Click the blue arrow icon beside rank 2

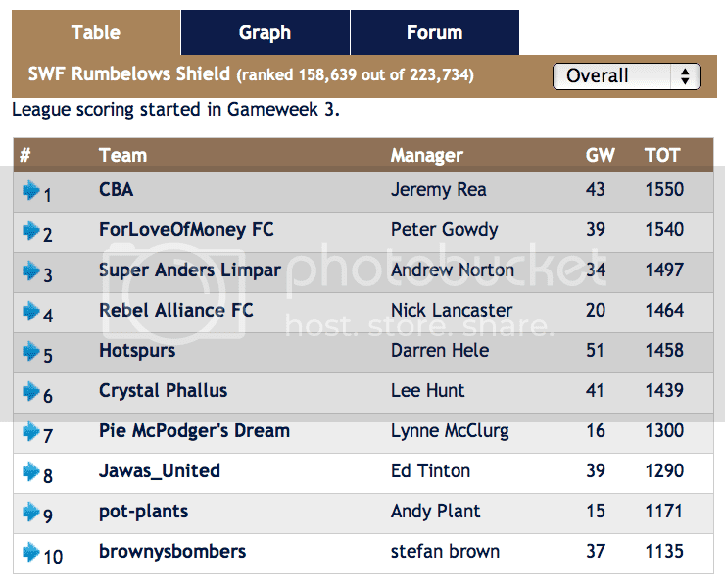[x=31, y=230]
